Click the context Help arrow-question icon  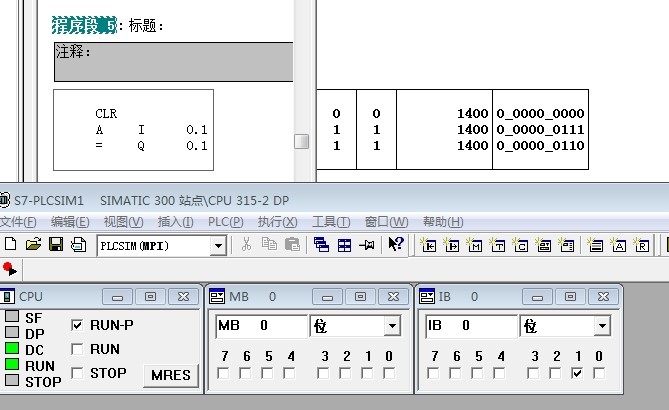click(x=396, y=244)
